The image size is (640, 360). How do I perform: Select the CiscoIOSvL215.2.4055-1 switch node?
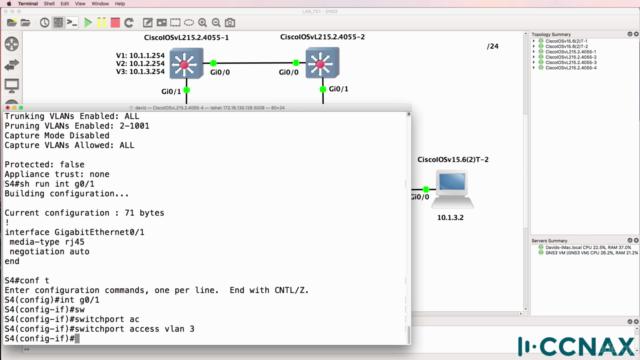pyautogui.click(x=187, y=63)
